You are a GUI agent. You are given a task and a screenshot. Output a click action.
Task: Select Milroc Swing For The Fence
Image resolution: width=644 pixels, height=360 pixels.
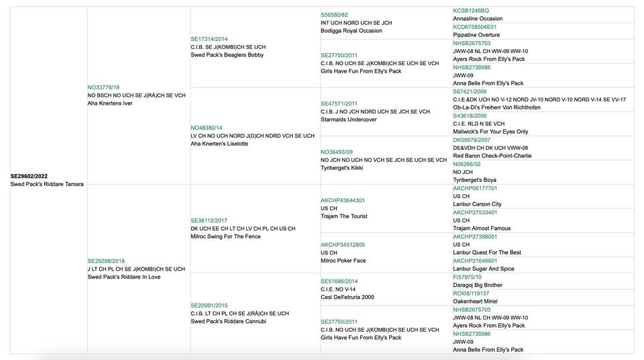pyautogui.click(x=225, y=236)
